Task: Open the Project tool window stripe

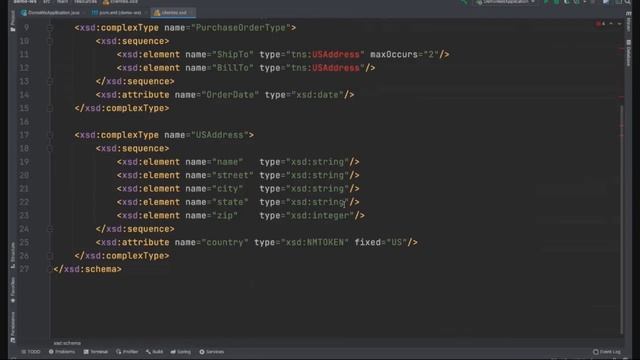Action: [x=13, y=20]
